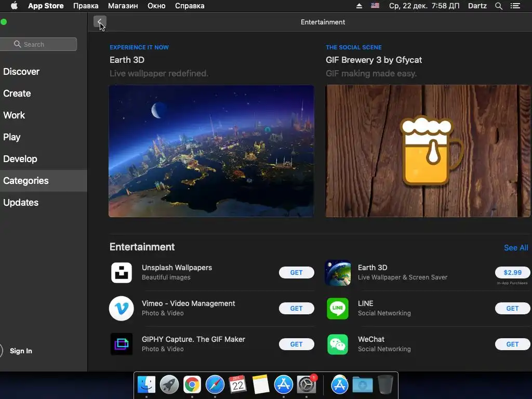
Task: Click App Store icon left of System Preferences
Action: (283, 385)
